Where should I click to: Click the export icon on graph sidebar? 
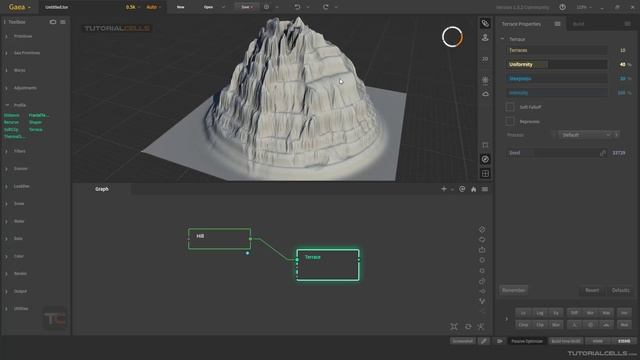coord(482,249)
